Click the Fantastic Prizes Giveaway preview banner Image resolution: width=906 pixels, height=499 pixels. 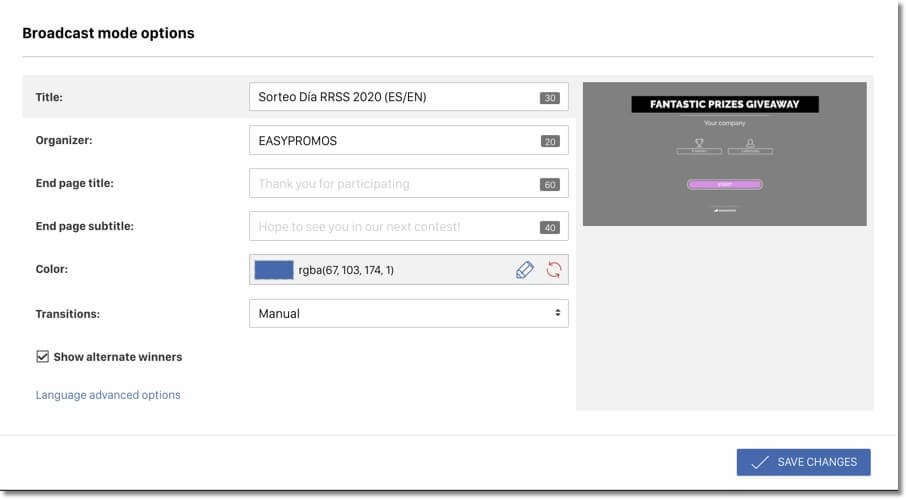click(725, 104)
